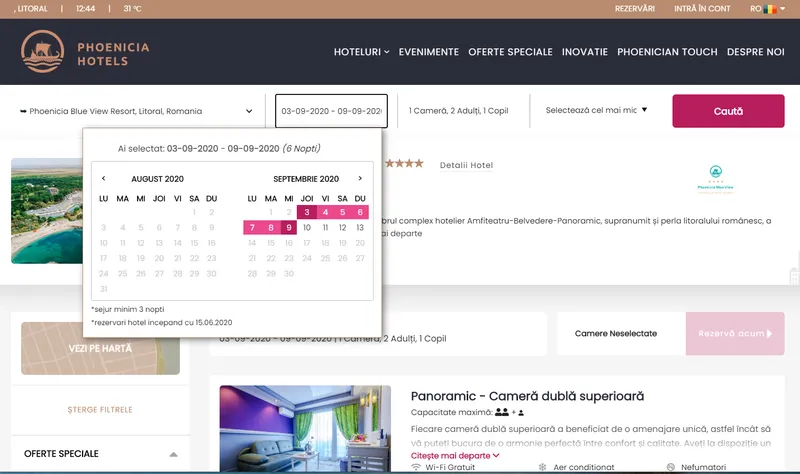The image size is (800, 474).
Task: Click the Detalii Hotel link
Action: coord(466,165)
